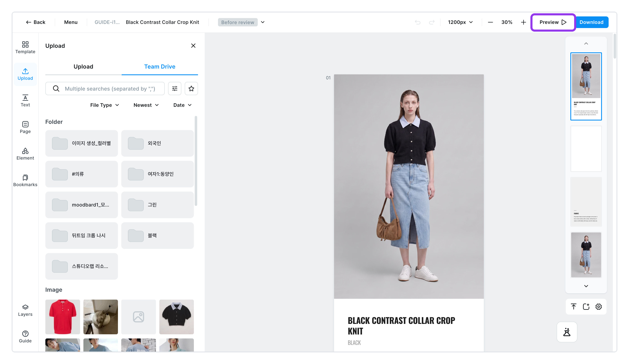629x364 pixels.
Task: Click the floating AI assistant icon
Action: pos(567,332)
